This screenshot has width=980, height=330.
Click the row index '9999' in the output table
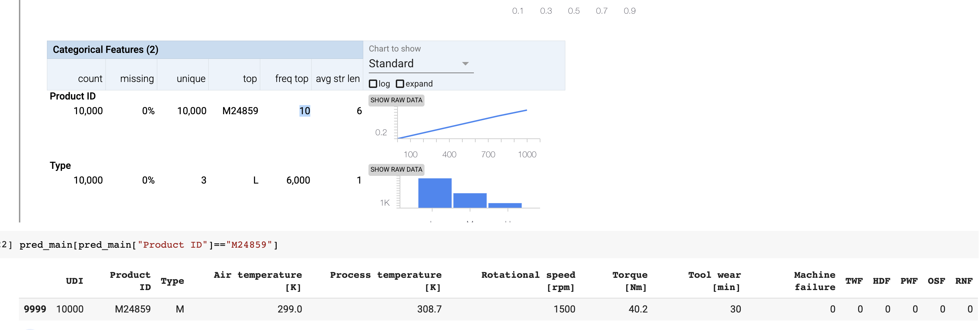click(x=35, y=309)
